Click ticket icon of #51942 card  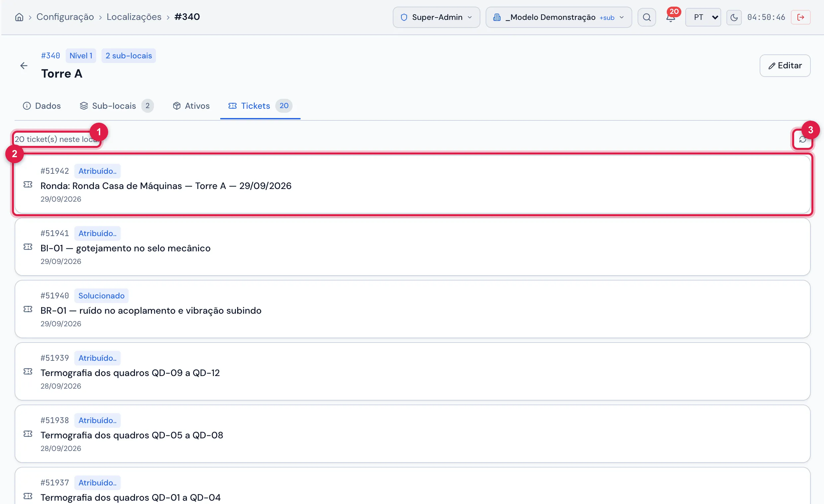[28, 184]
